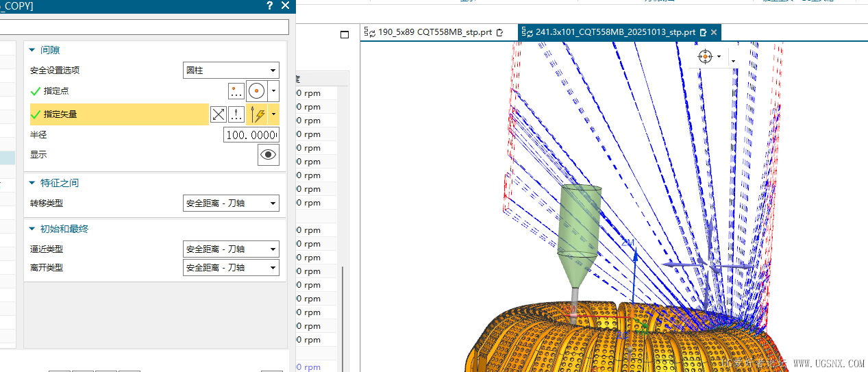Collapse the 间隙 section
This screenshot has width=868, height=372.
[32, 50]
